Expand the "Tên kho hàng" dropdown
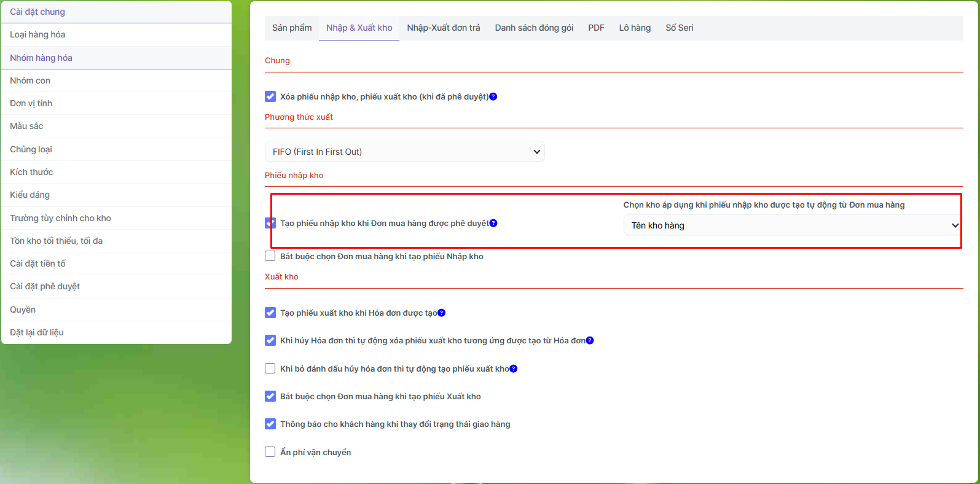This screenshot has height=484, width=980. (x=791, y=225)
